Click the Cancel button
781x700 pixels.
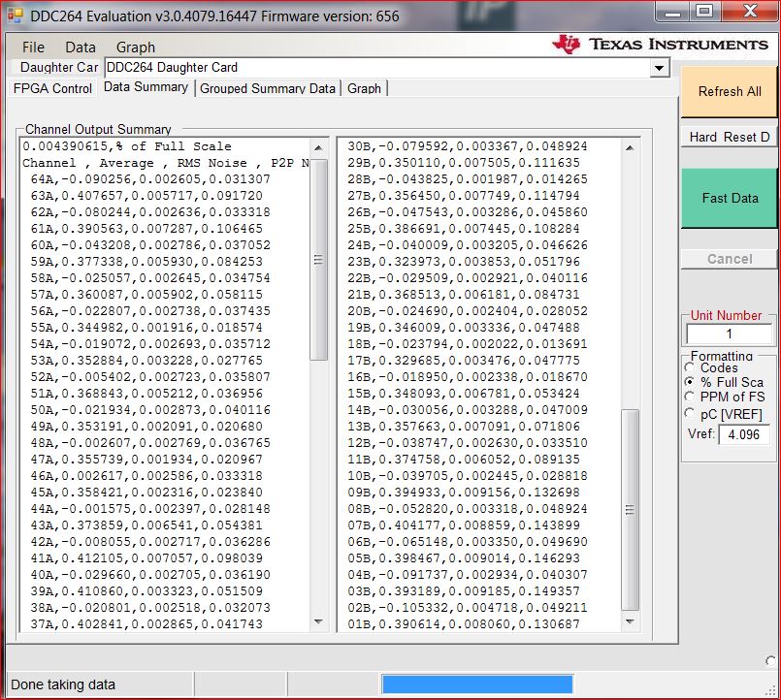[730, 259]
